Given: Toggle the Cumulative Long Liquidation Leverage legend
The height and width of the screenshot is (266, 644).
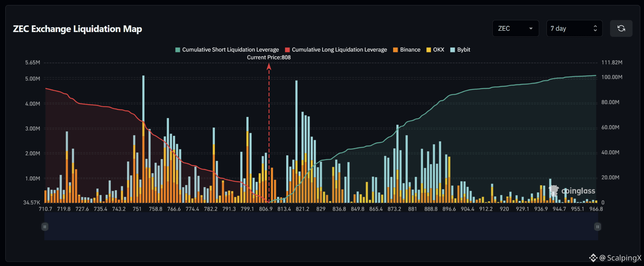Looking at the screenshot, I should coord(336,50).
